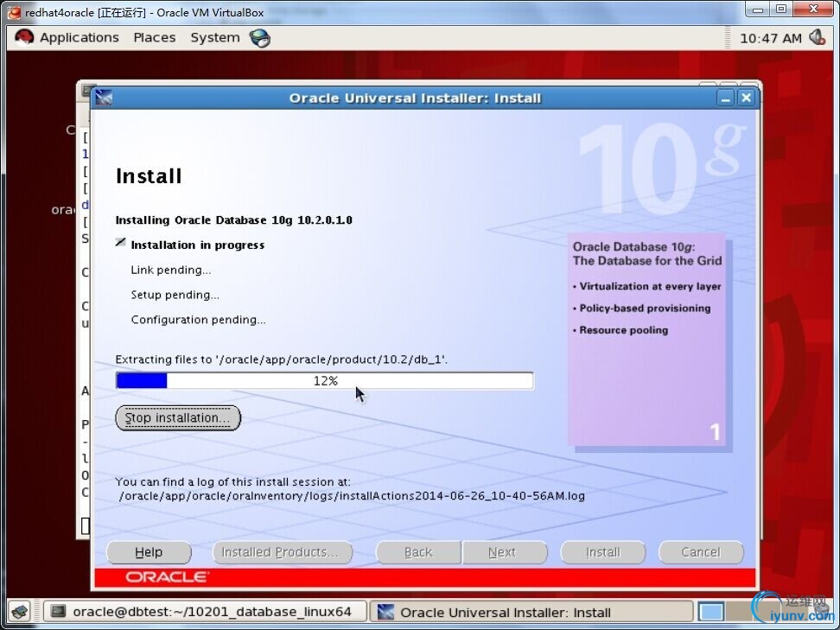Click the 10:47 AM clock
Screen dimensions: 840x630
pyautogui.click(x=770, y=38)
